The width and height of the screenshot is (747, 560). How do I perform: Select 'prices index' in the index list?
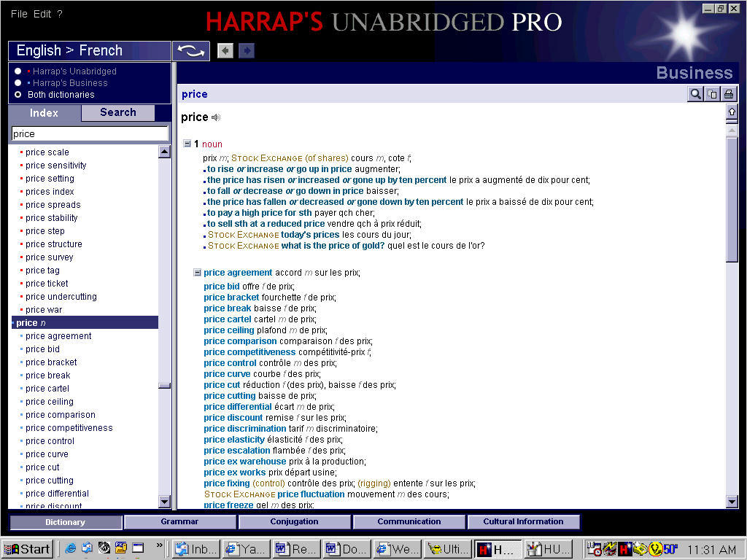50,192
